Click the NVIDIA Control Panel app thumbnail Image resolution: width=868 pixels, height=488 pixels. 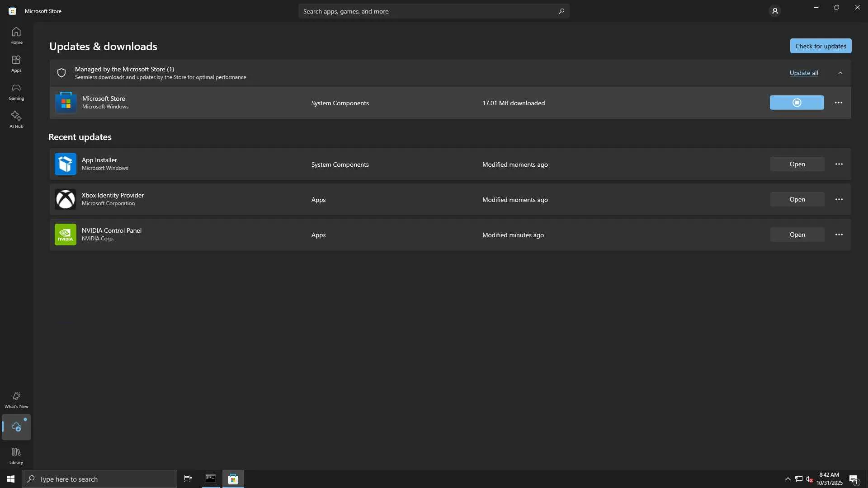tap(66, 235)
